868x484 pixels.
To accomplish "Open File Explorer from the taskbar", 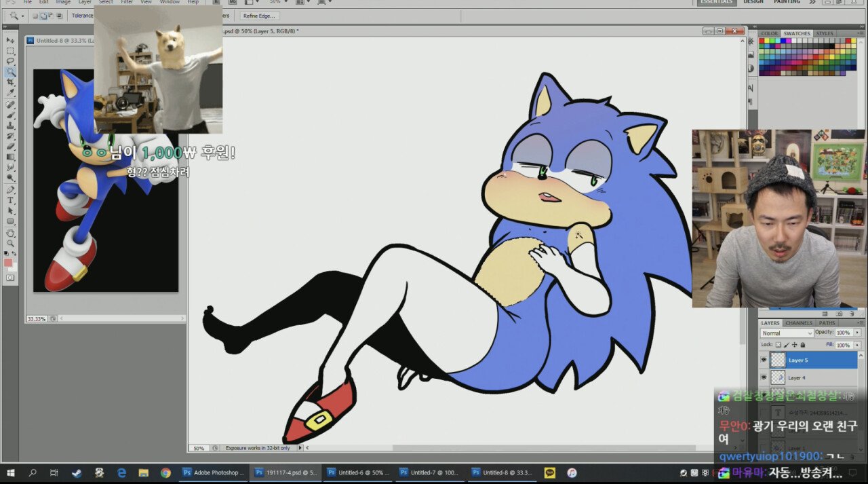I will click(144, 472).
